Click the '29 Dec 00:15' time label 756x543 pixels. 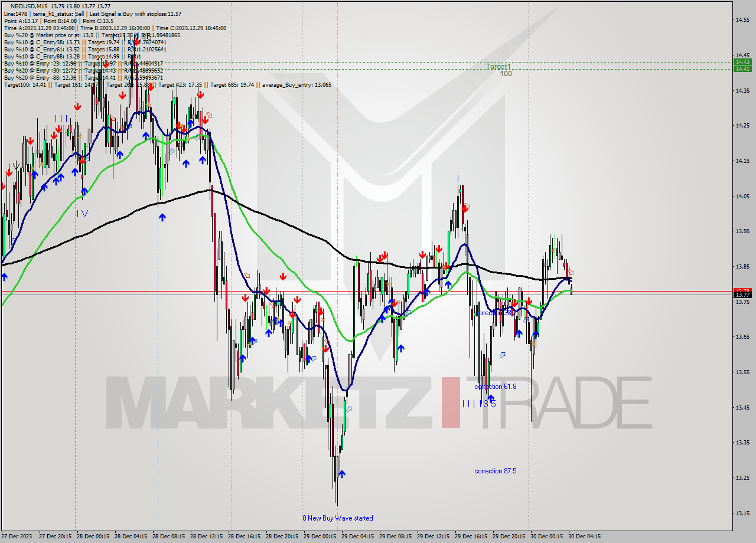[x=320, y=537]
